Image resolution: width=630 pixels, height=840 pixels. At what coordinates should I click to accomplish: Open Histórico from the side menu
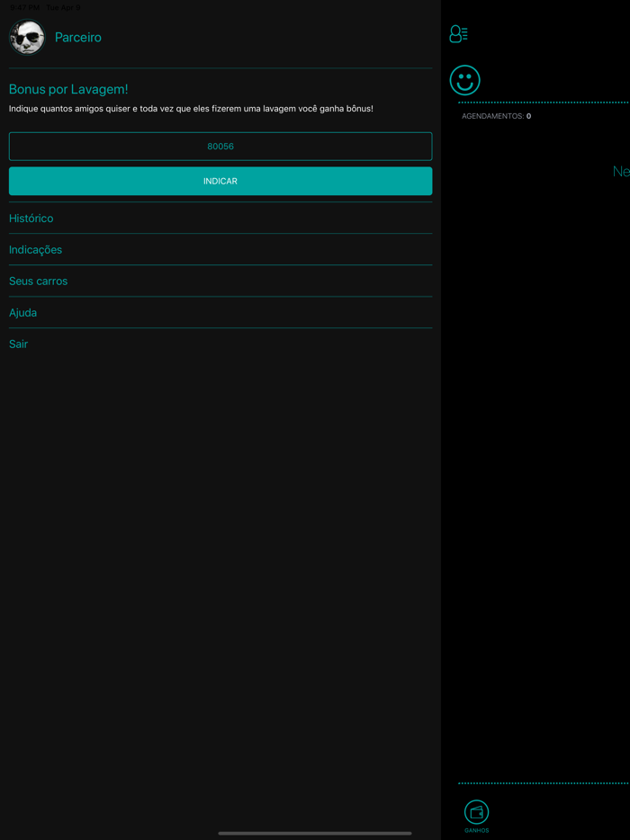point(31,219)
